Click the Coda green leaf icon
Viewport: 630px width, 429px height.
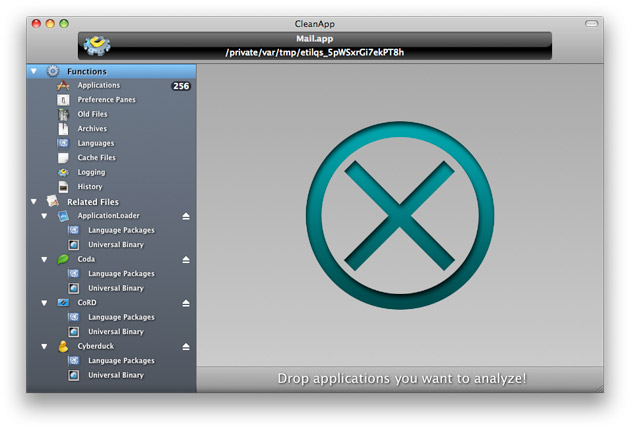click(63, 259)
